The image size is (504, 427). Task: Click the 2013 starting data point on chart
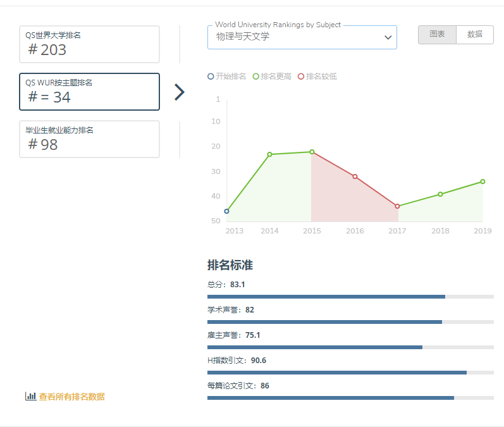coord(227,211)
